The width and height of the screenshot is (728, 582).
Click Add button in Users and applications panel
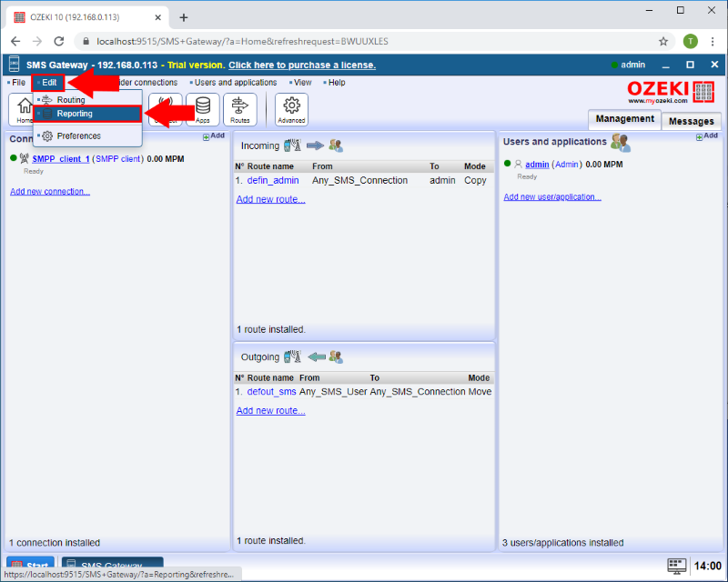pos(707,136)
